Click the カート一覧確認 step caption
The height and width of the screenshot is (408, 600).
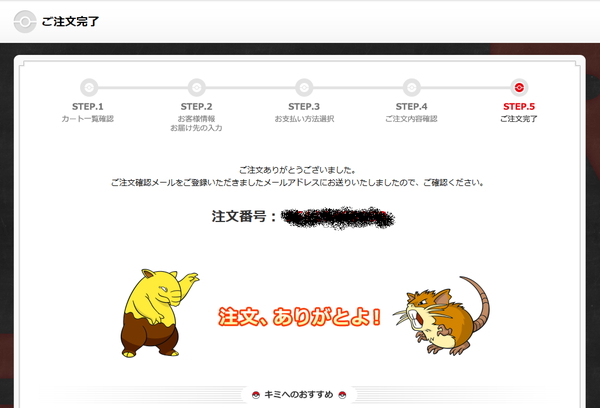tap(88, 119)
